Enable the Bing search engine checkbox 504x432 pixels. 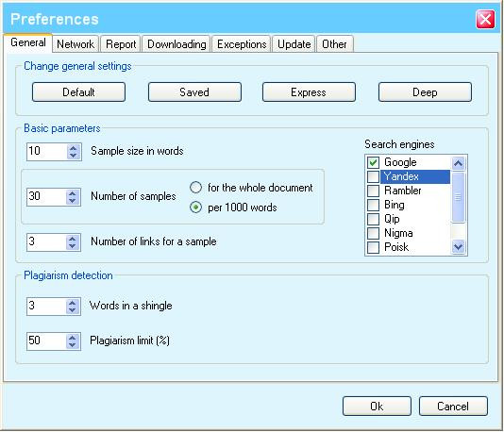click(x=373, y=205)
